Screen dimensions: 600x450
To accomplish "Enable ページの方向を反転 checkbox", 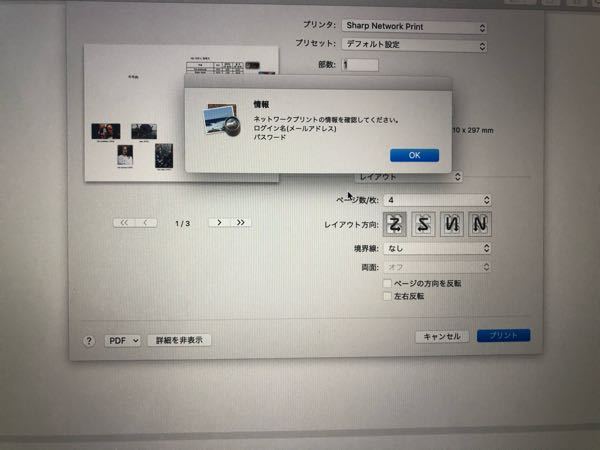I will 388,283.
